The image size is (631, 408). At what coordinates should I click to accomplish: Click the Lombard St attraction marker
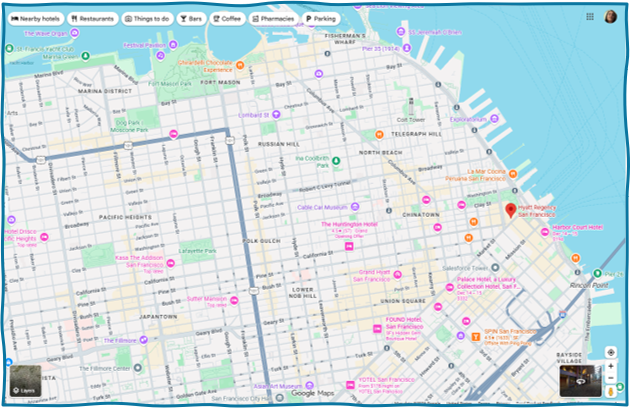pos(276,115)
